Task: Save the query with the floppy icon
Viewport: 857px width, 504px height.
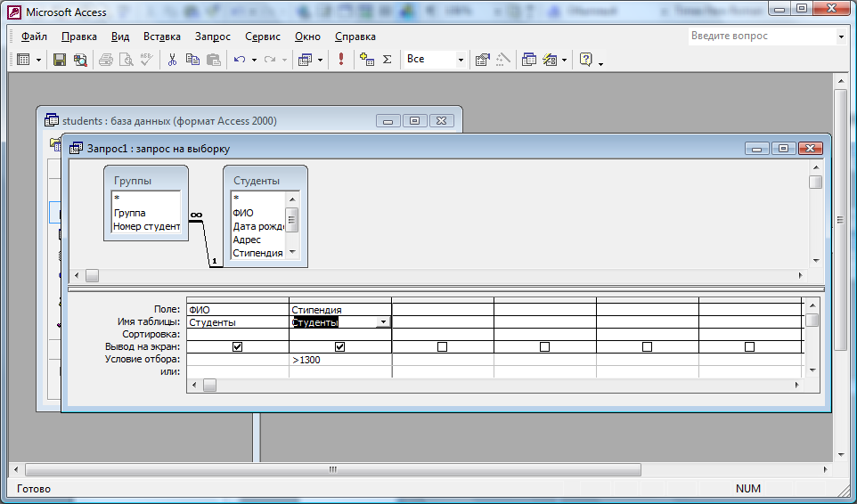Action: coord(60,60)
